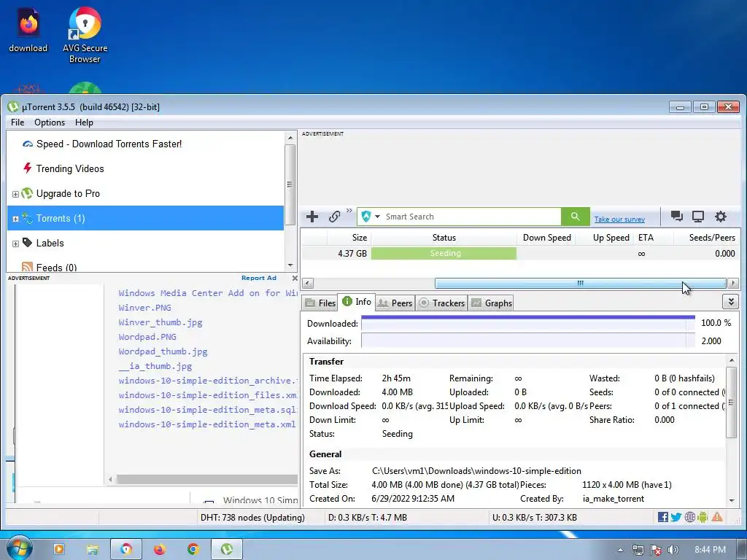
Task: Click the volume speaker tray icon
Action: [673, 550]
